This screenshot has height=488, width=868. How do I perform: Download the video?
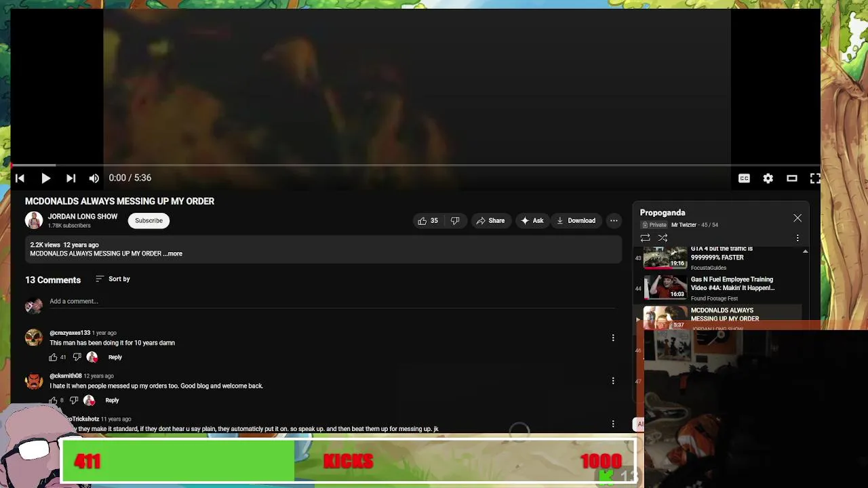point(576,221)
